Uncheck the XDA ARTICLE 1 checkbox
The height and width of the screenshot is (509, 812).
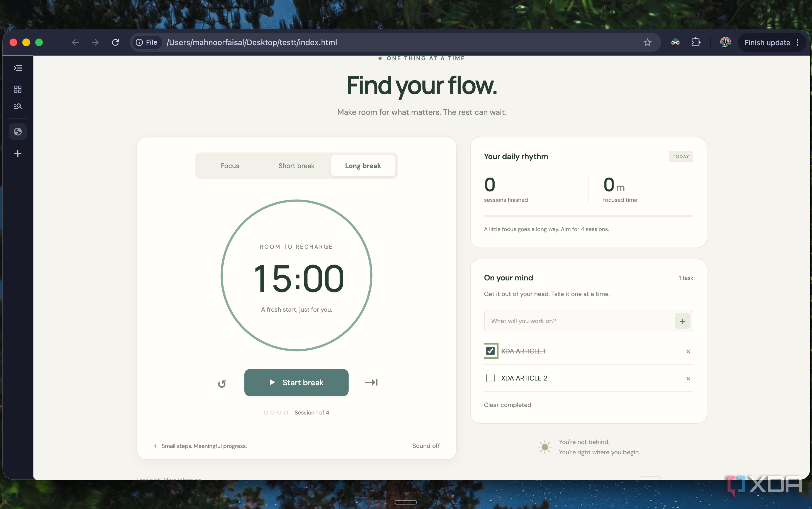(x=490, y=351)
